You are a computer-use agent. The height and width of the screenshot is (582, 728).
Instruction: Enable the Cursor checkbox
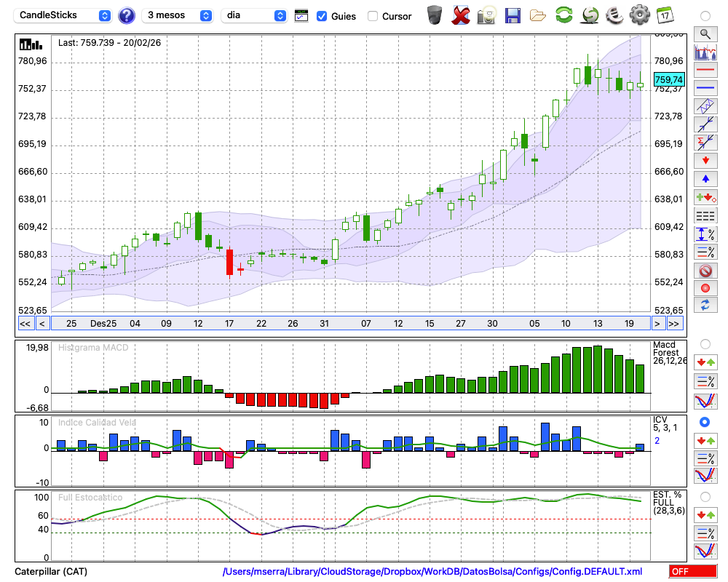[x=373, y=16]
